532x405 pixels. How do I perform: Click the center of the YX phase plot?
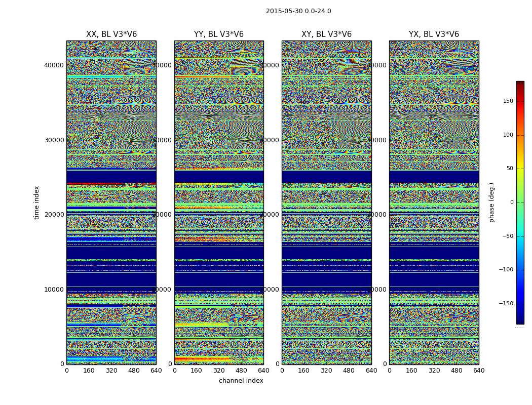coord(434,202)
